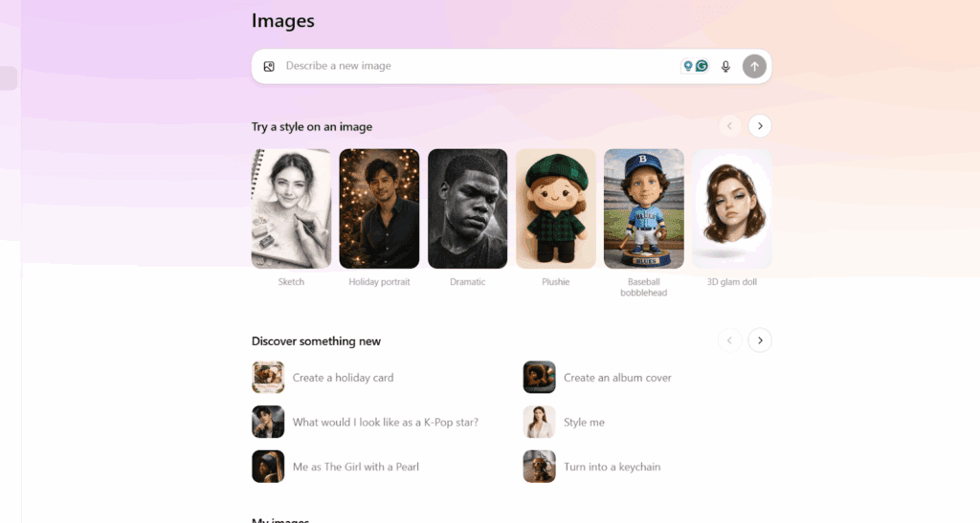The width and height of the screenshot is (980, 523).
Task: Click the K-Pop star suggestion icon
Action: coord(268,422)
